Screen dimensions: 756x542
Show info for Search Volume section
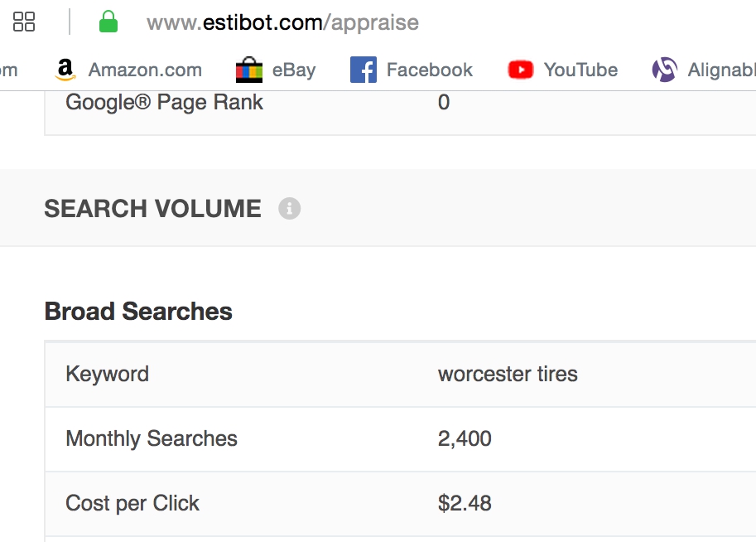[x=289, y=209]
